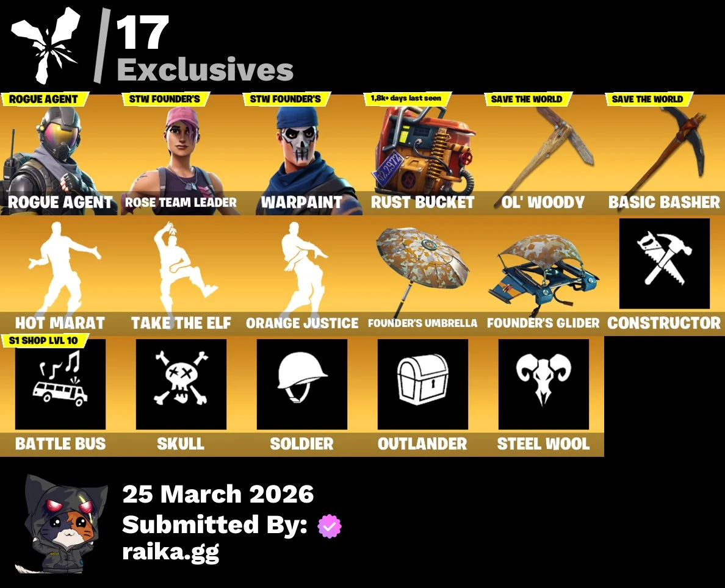Select the Skull banner icon
The height and width of the screenshot is (588, 725).
181,384
